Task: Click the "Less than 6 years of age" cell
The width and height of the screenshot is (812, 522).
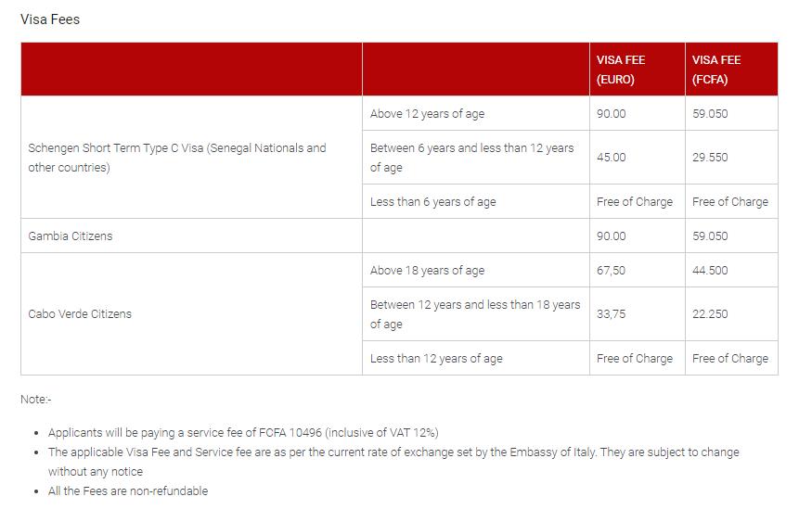Action: point(432,202)
